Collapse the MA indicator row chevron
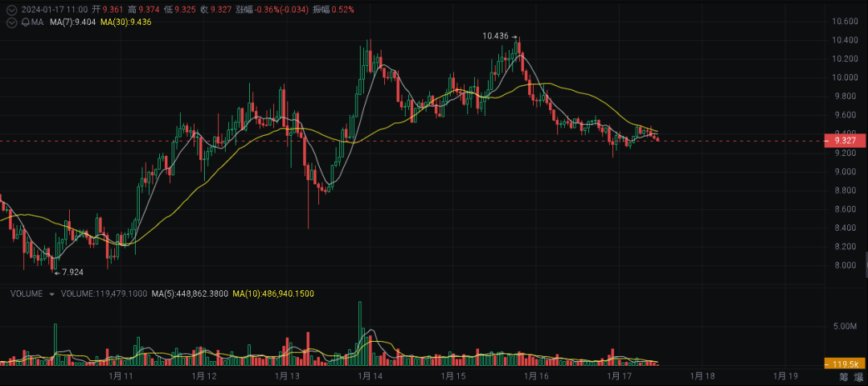Image resolution: width=868 pixels, height=386 pixels. [x=10, y=23]
